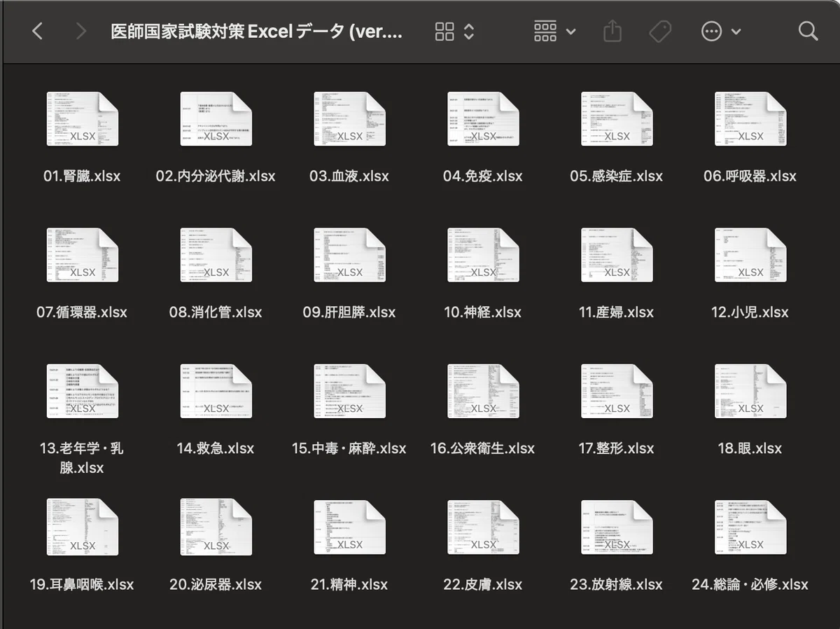Click the file name 20.泌尿器.xlsx
The height and width of the screenshot is (629, 840).
point(216,584)
